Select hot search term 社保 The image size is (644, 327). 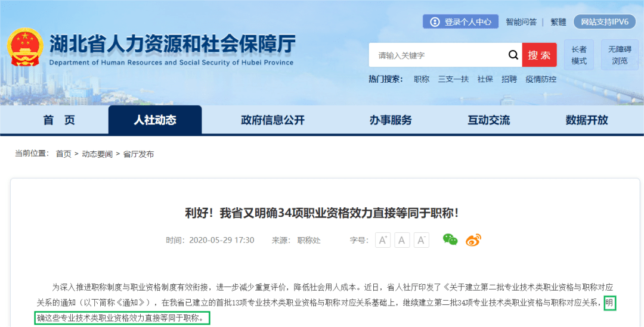(485, 79)
